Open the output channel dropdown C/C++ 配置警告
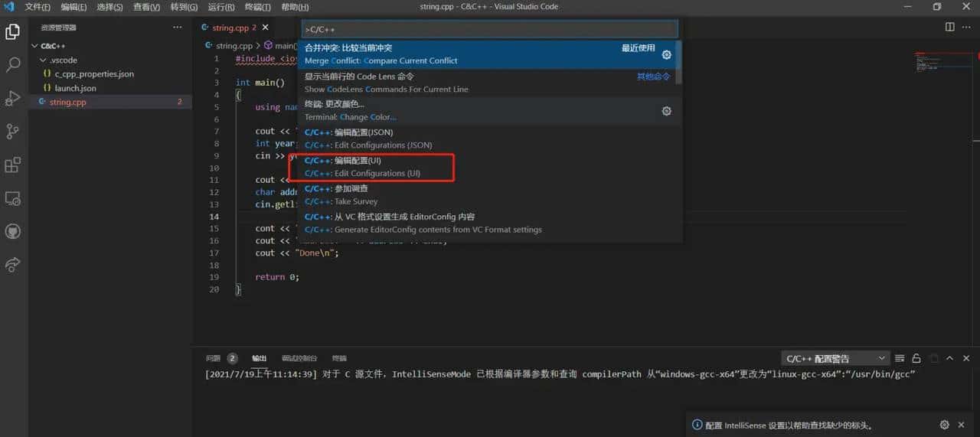Screen dimensions: 980x437 click(835, 358)
